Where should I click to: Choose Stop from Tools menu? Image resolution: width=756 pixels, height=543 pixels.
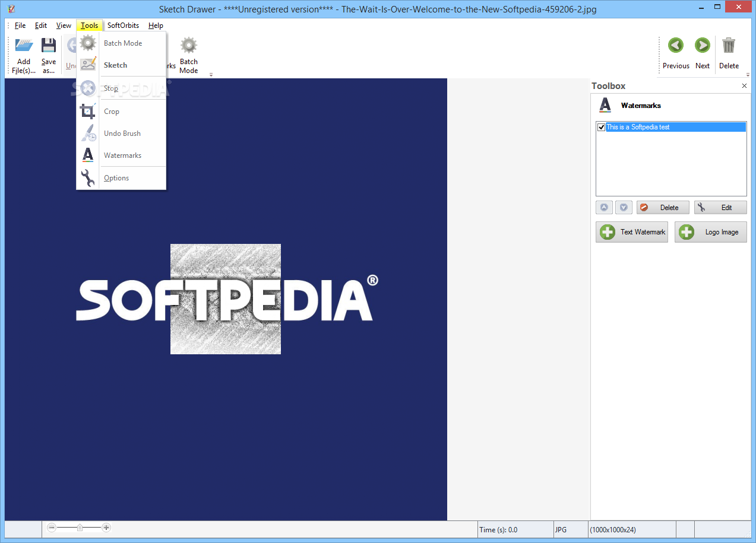121,88
